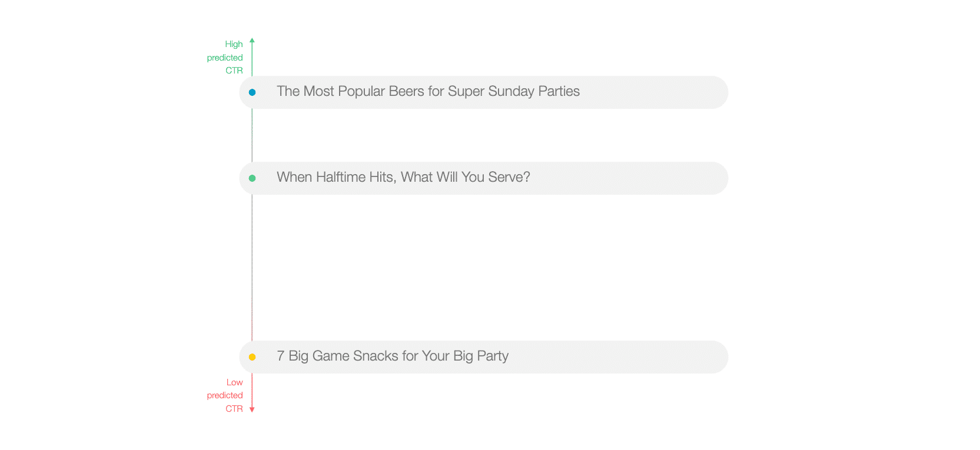Screen dimensions: 980x450
Task: Click the word "predicted" in the green label
Action: [225, 58]
